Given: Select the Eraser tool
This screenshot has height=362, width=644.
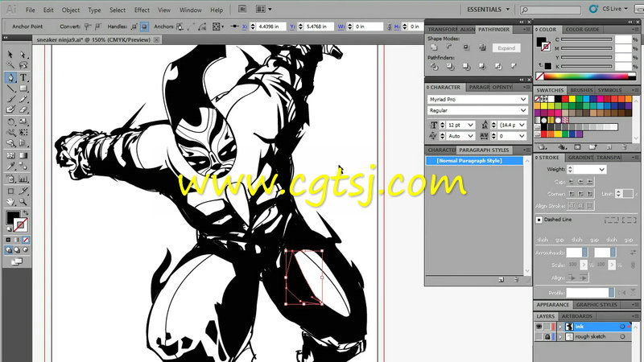Looking at the screenshot, I should point(23,109).
